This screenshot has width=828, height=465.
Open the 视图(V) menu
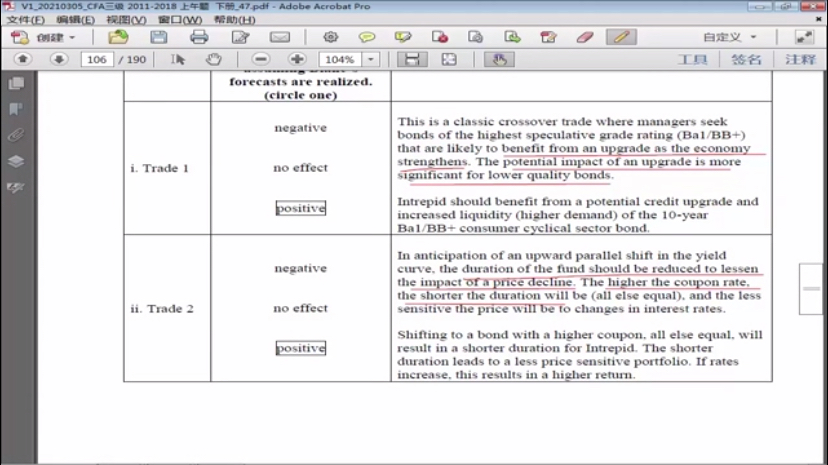coord(126,19)
